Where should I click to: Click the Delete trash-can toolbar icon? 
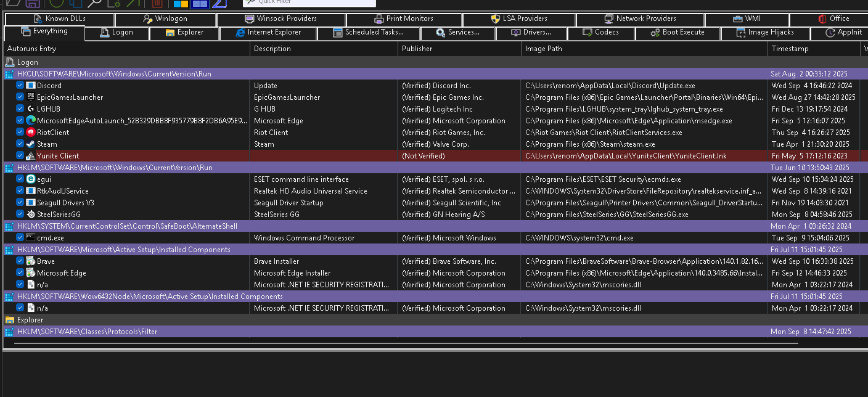157,3
